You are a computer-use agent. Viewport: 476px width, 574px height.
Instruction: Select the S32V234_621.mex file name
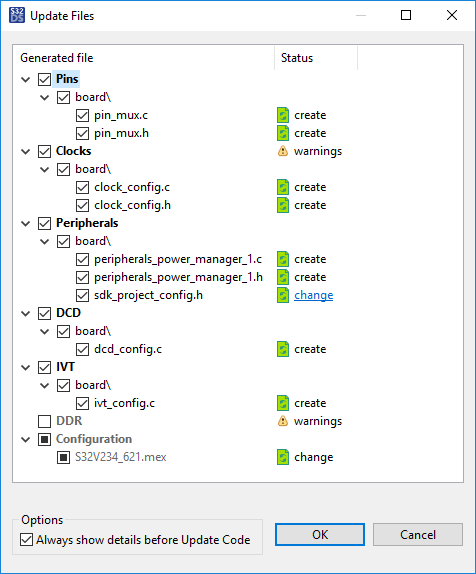(121, 457)
